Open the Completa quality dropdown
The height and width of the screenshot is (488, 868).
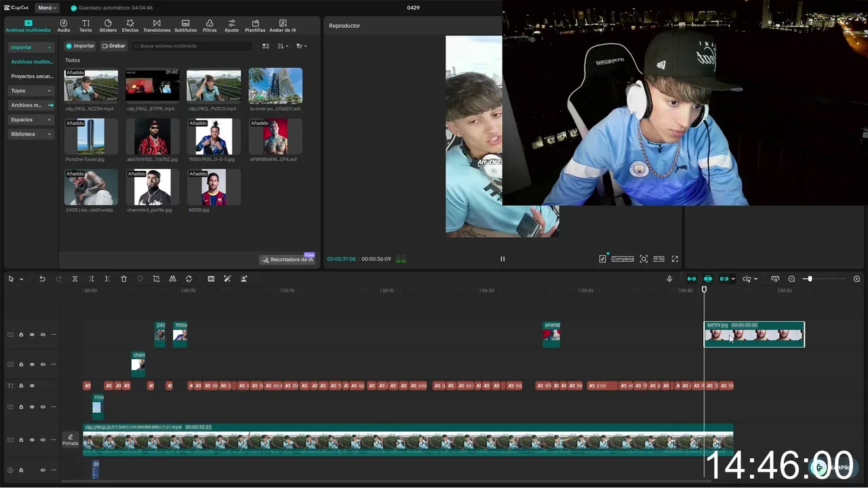pyautogui.click(x=623, y=259)
